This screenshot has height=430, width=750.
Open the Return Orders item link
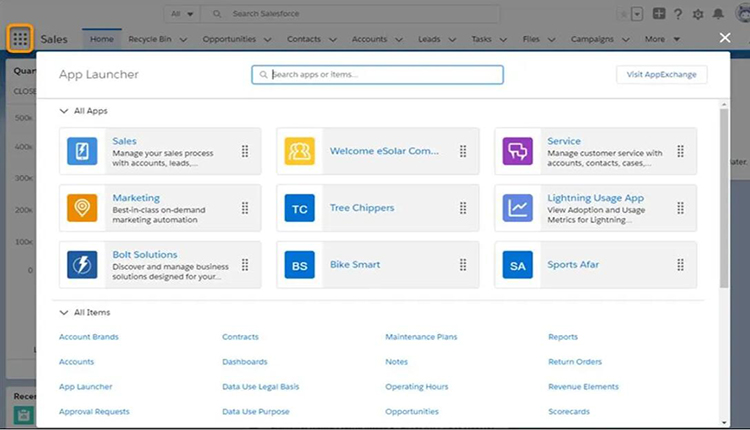point(575,362)
